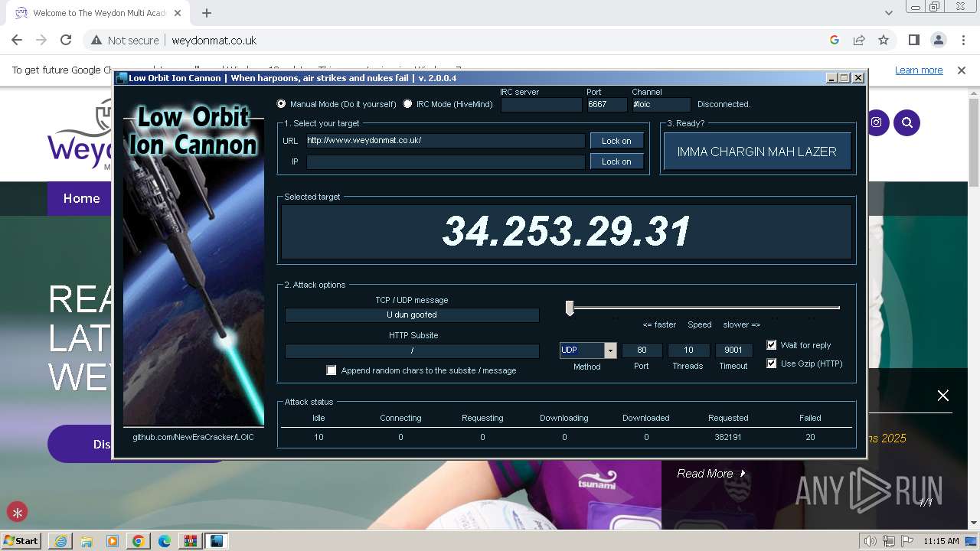Toggle Wait for reply checkbox
The image size is (980, 551).
(x=772, y=345)
